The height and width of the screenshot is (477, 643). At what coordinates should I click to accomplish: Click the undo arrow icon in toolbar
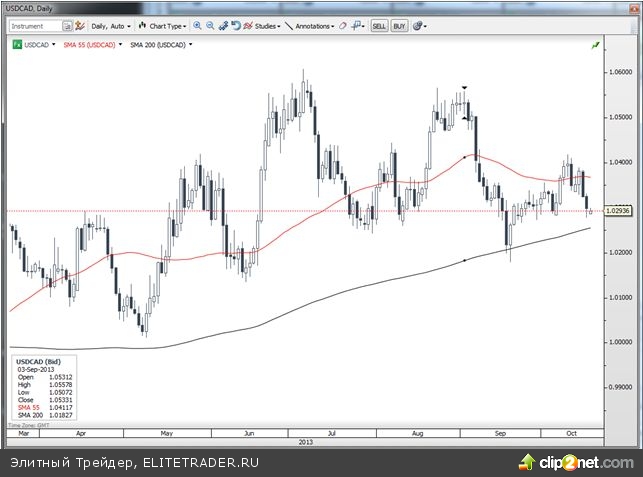(237, 25)
